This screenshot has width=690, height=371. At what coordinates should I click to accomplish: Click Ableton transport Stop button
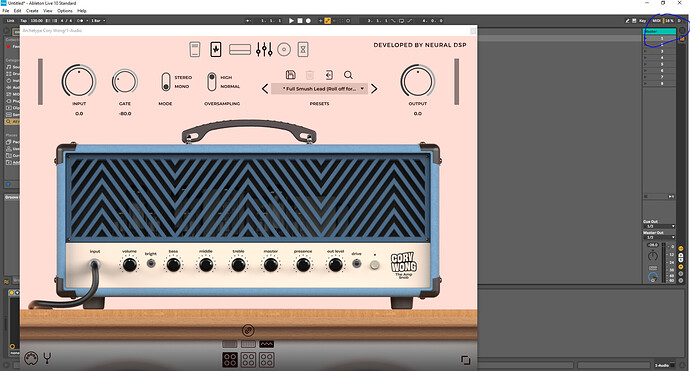[x=300, y=21]
